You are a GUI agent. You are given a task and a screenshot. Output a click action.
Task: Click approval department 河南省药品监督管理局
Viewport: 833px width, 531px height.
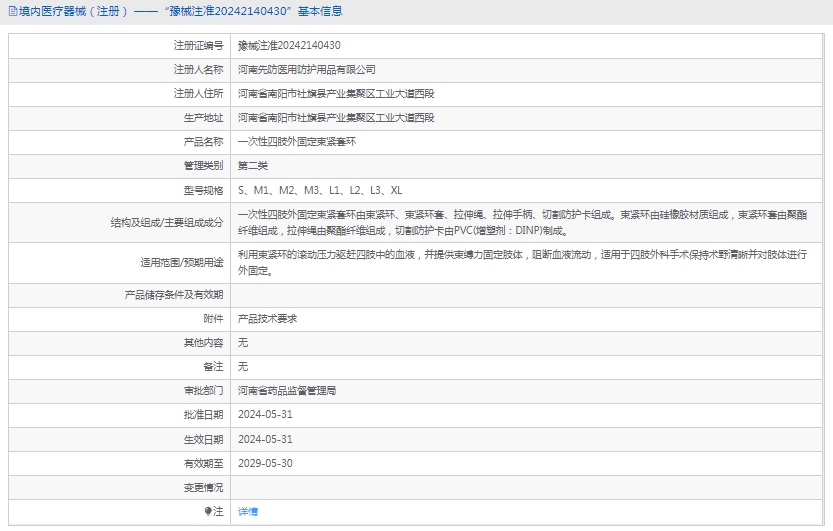pyautogui.click(x=287, y=390)
